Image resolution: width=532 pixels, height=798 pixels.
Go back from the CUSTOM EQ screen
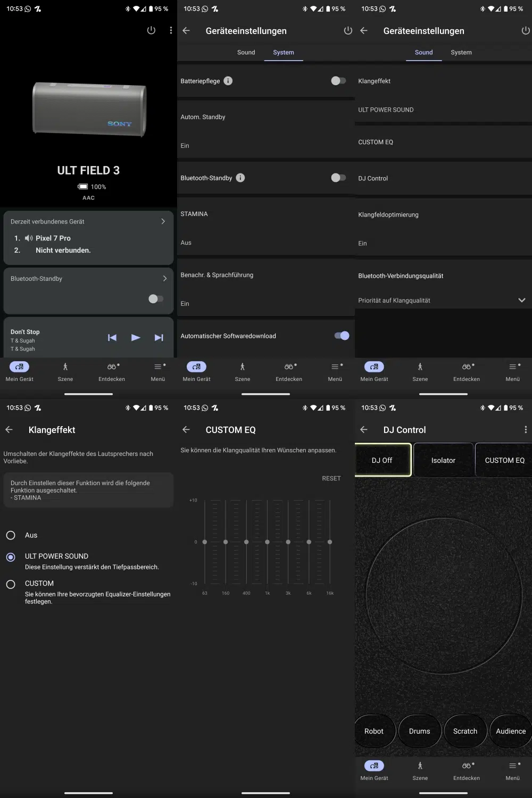[186, 429]
